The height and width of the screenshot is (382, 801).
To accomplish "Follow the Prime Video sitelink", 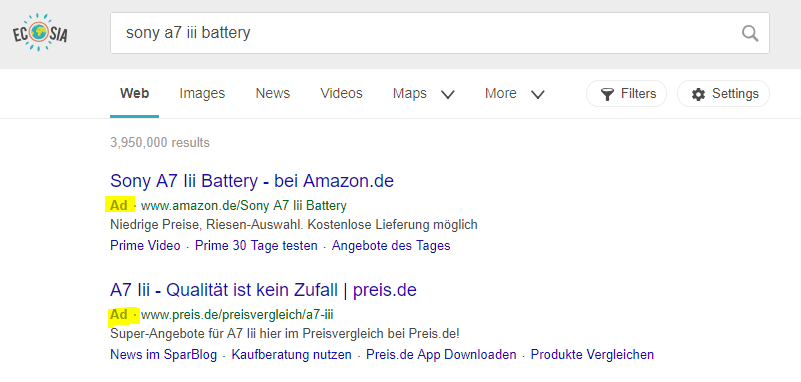I will (x=145, y=246).
